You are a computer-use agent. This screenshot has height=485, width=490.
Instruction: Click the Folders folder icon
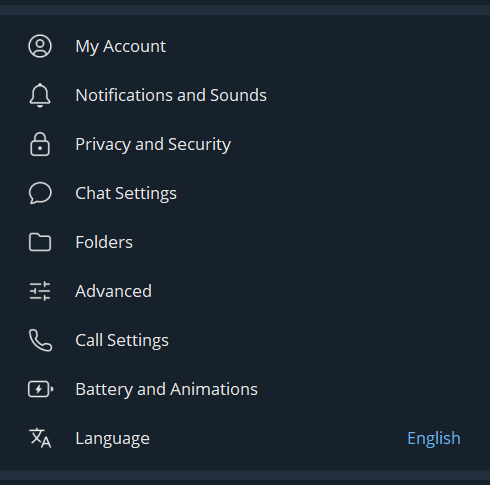pos(40,242)
